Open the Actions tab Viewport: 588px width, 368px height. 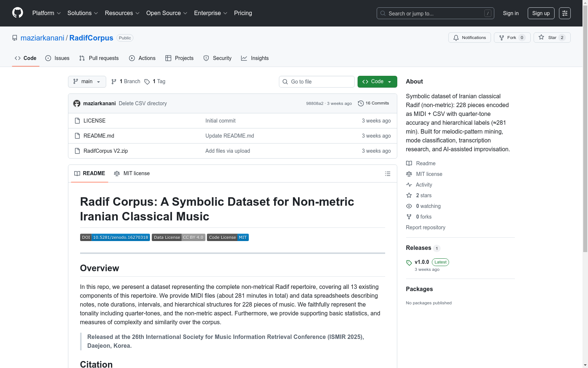tap(142, 58)
